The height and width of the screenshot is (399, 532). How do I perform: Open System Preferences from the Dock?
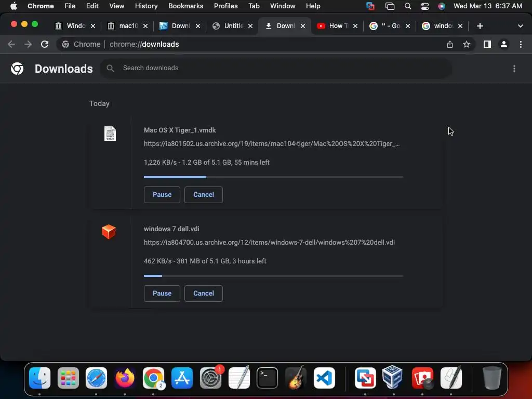click(210, 378)
